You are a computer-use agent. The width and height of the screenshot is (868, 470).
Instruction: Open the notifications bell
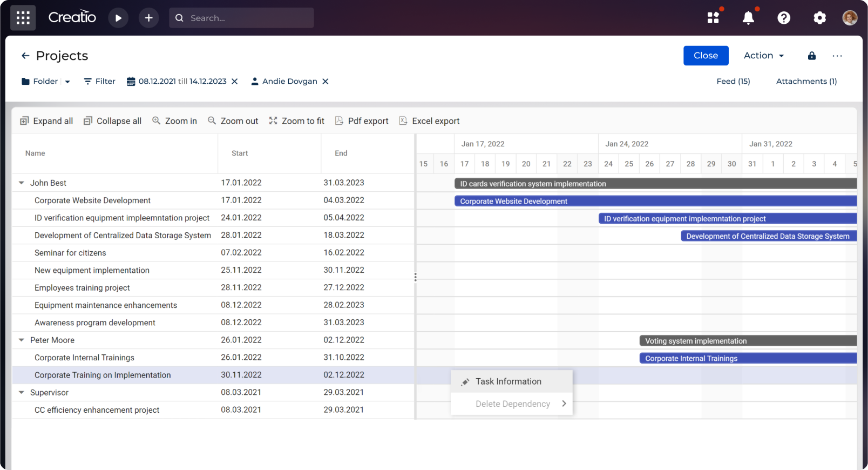(748, 18)
